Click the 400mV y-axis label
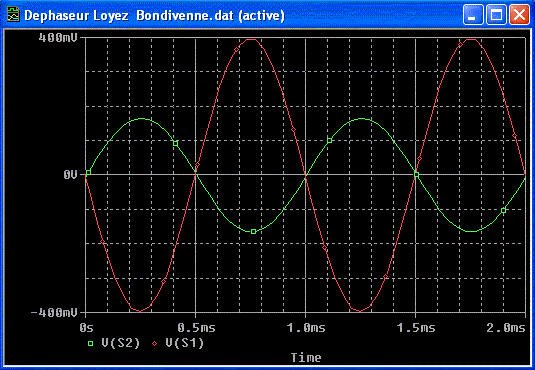The image size is (535, 370). pyautogui.click(x=58, y=38)
